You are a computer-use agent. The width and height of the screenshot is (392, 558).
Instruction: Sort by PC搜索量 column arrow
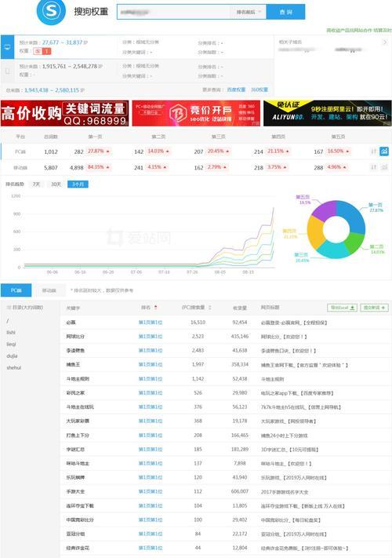209,308
